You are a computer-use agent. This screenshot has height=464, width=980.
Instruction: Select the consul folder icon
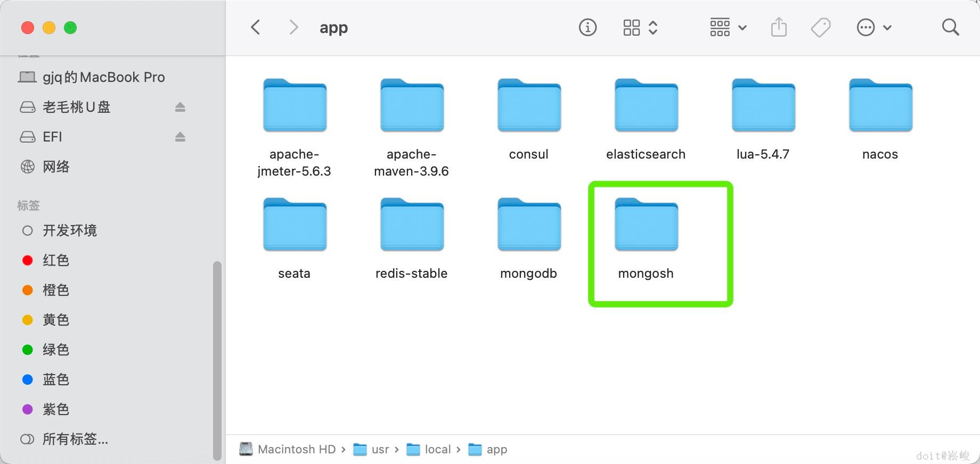pos(529,105)
